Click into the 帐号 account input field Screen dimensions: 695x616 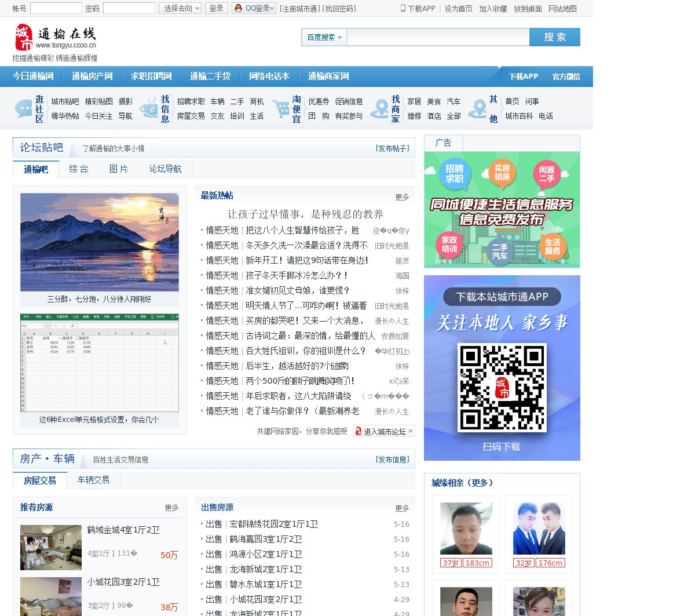(x=56, y=8)
